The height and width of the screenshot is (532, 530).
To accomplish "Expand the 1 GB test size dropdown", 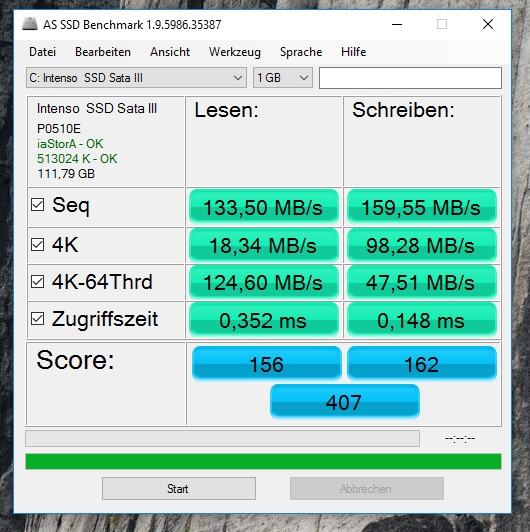I will [x=283, y=78].
